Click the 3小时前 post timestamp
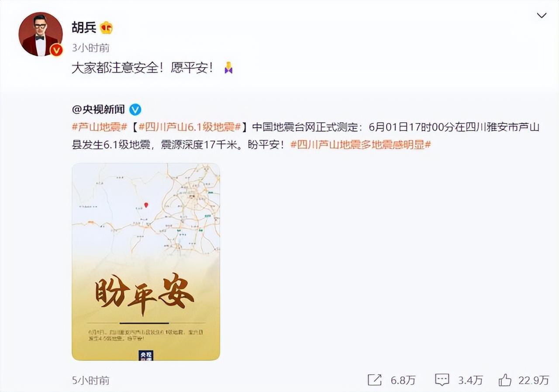Image resolution: width=559 pixels, height=392 pixels. [x=90, y=48]
